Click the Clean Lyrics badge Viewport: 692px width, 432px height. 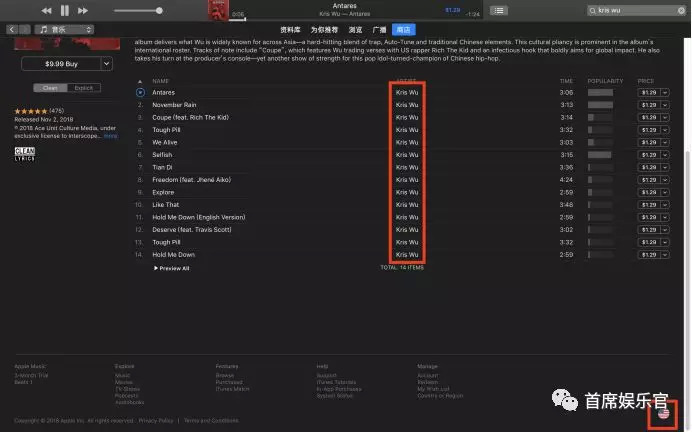(x=25, y=154)
